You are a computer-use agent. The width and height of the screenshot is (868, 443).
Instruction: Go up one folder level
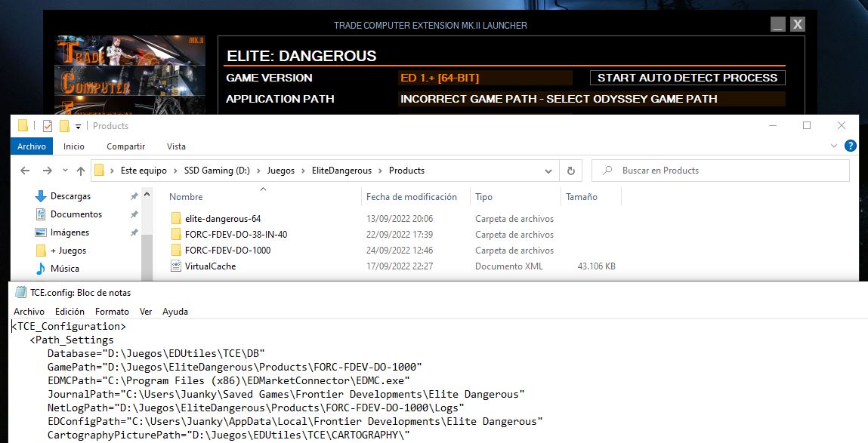[81, 171]
